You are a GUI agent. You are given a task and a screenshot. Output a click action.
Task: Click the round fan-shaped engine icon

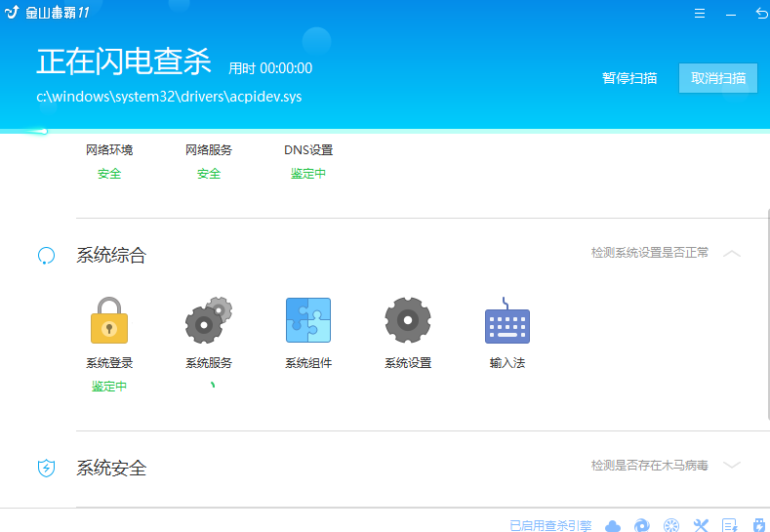[670, 525]
